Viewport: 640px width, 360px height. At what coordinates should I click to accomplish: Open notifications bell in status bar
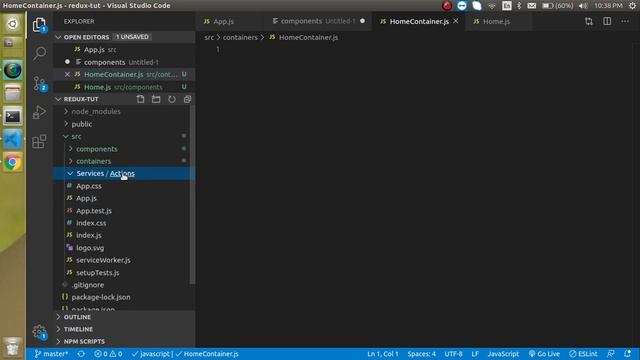[x=627, y=354]
